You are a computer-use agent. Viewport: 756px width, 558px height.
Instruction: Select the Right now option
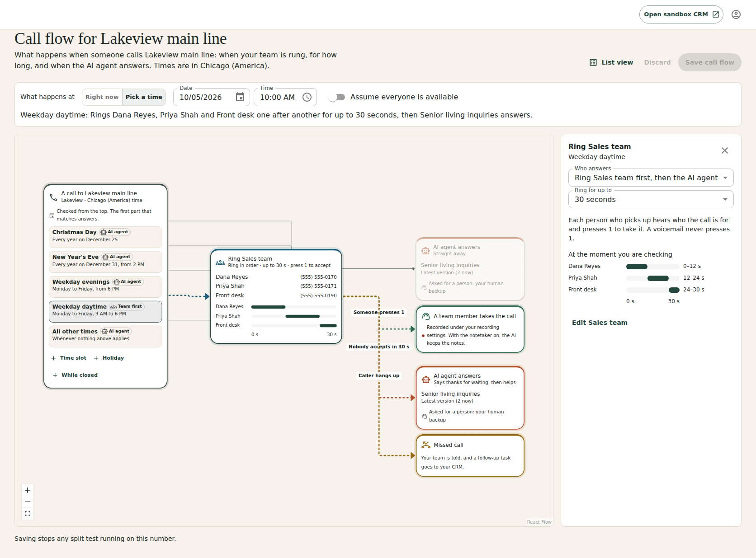pos(102,97)
